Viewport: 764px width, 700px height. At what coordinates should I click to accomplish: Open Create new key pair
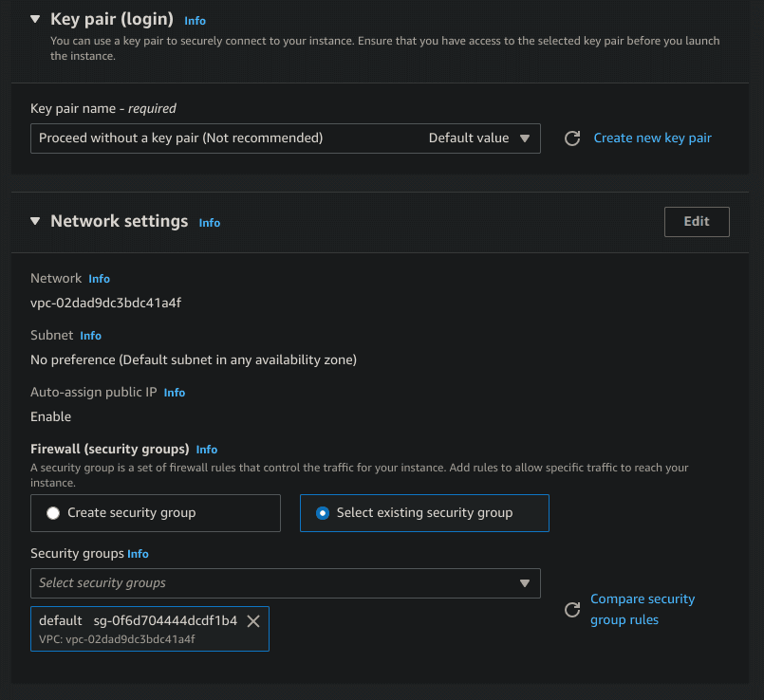652,138
